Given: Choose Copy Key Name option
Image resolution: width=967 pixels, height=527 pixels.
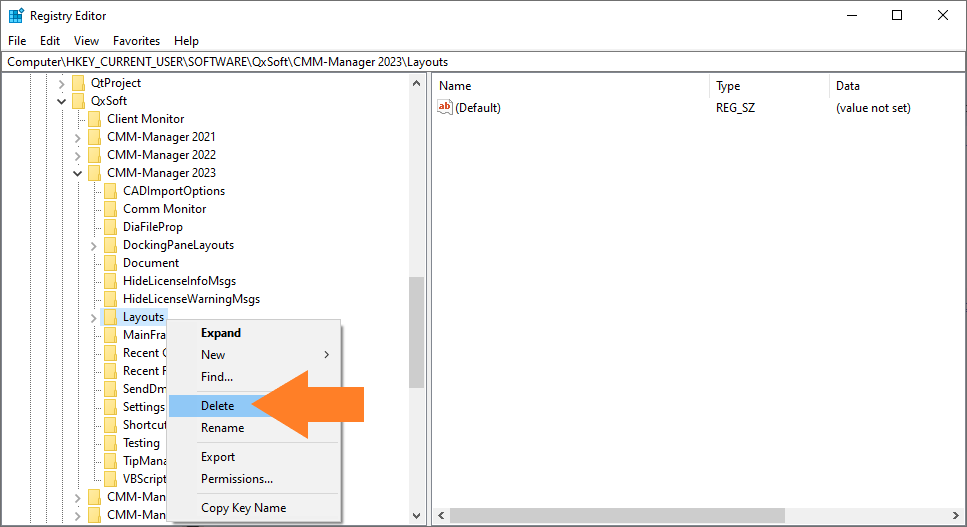Looking at the screenshot, I should tap(243, 508).
